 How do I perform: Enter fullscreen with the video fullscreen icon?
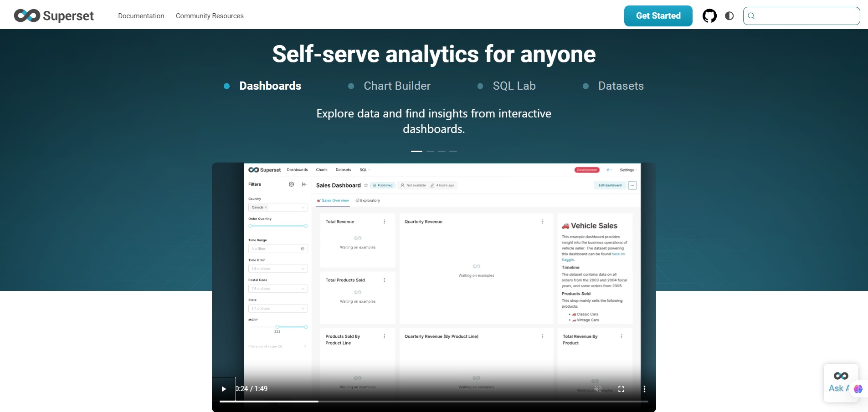[621, 389]
